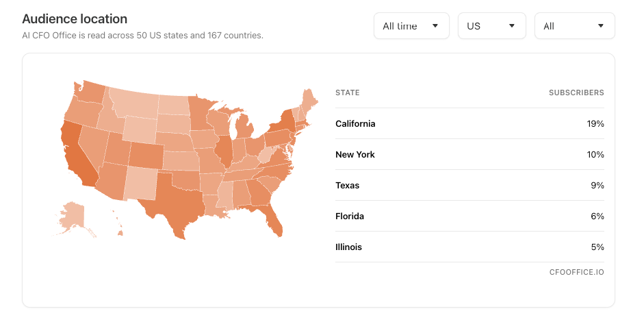Select the Florida row in the table
This screenshot has height=322, width=644.
(469, 216)
